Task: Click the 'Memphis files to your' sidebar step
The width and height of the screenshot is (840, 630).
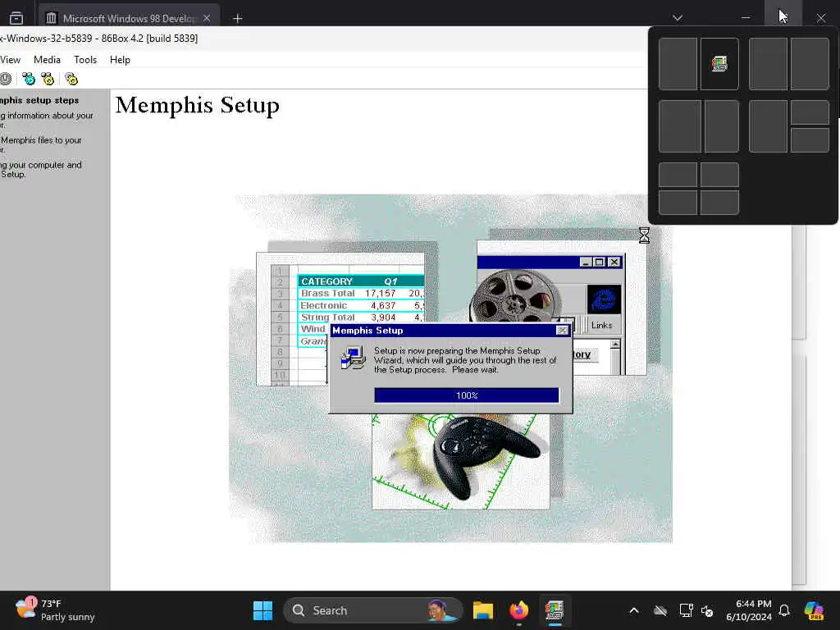Action: tap(41, 139)
